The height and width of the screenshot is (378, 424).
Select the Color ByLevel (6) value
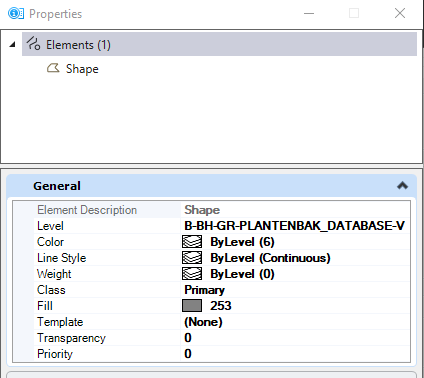242,242
